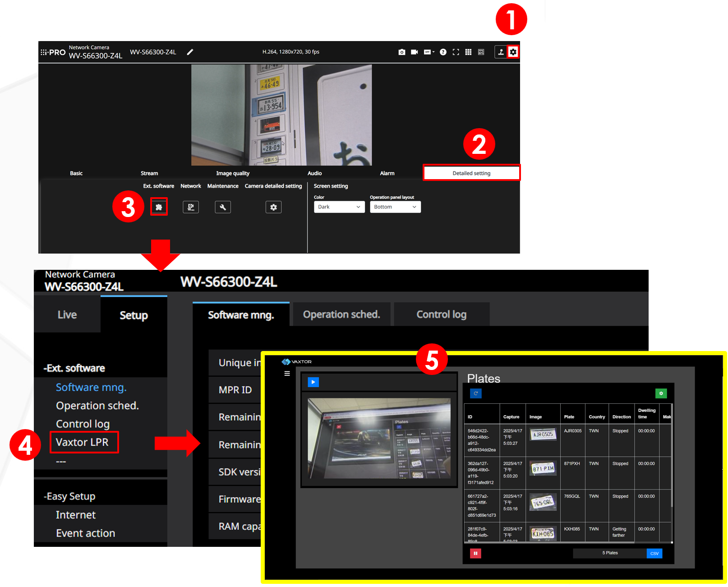The height and width of the screenshot is (587, 728).
Task: Open the joystick camera control panel
Action: [x=501, y=52]
